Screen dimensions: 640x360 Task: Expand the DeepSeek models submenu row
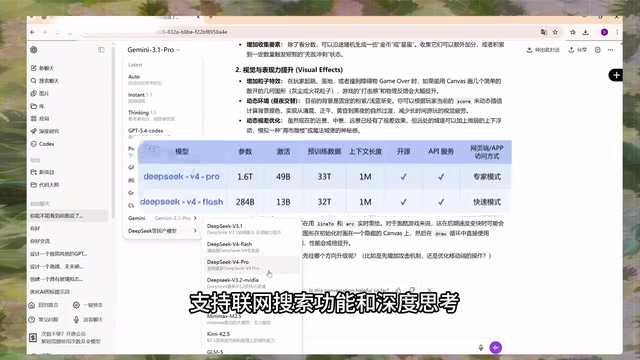[162, 231]
